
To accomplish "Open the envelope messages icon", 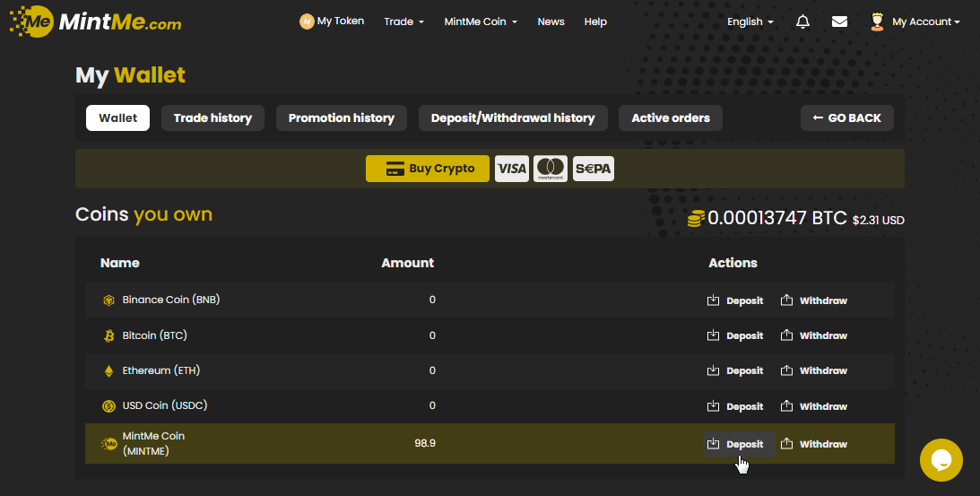I will [x=839, y=22].
